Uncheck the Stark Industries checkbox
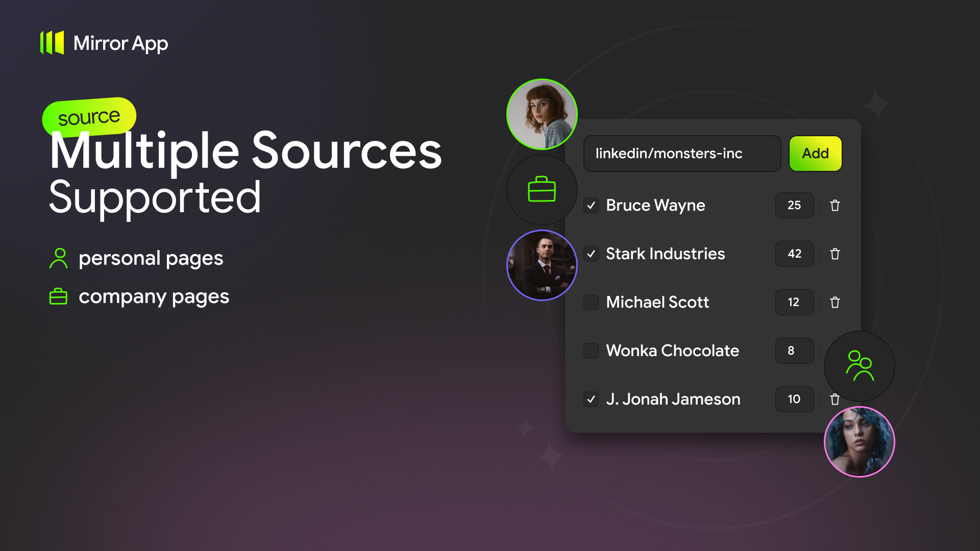Image resolution: width=980 pixels, height=551 pixels. [591, 254]
